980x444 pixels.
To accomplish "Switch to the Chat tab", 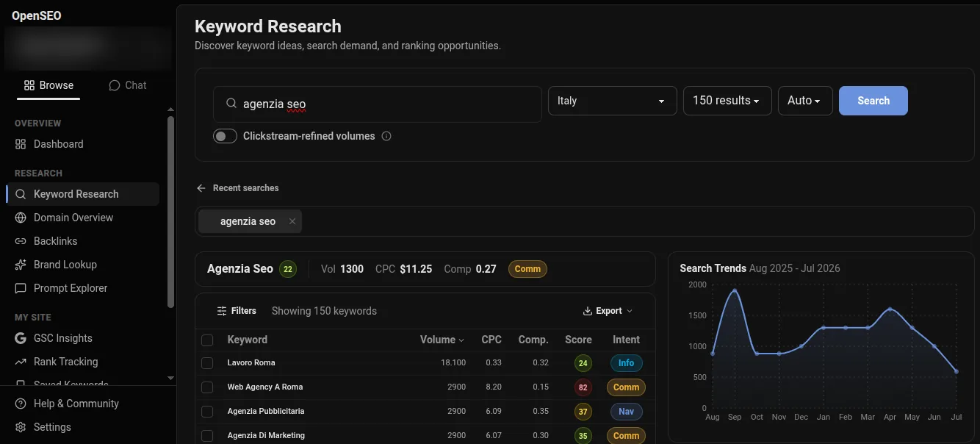I will pyautogui.click(x=128, y=85).
